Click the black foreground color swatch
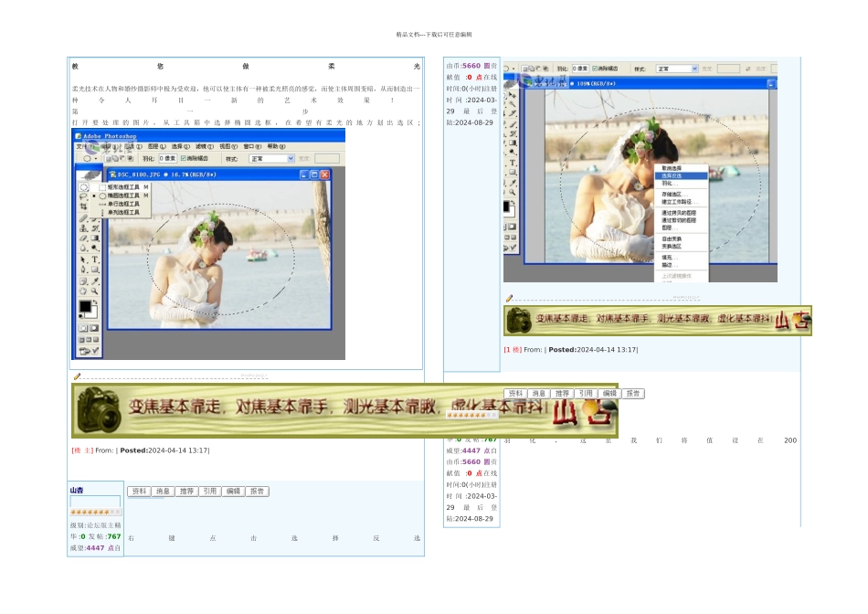Viewport: 868px width, 614px height. pos(84,307)
